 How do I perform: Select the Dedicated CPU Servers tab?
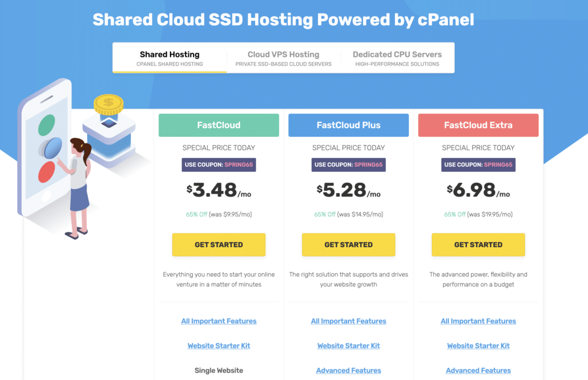pos(397,58)
